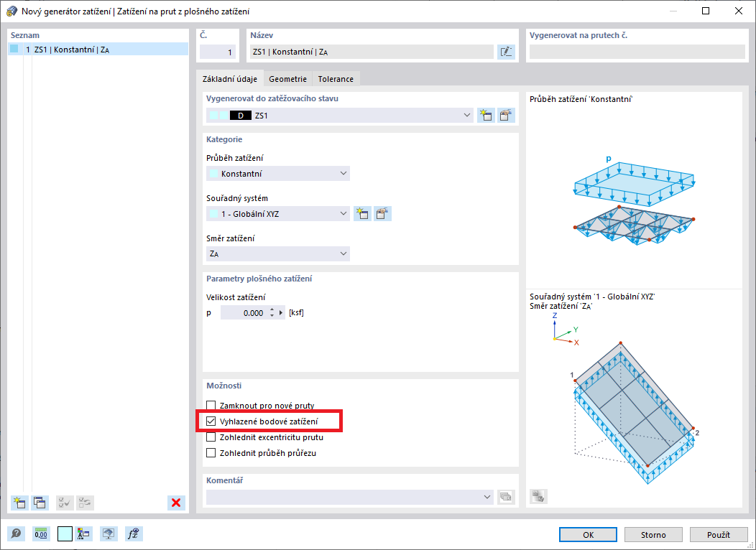Uncheck Vyhlazené bodové zatížení
The width and height of the screenshot is (756, 550).
[x=211, y=421]
